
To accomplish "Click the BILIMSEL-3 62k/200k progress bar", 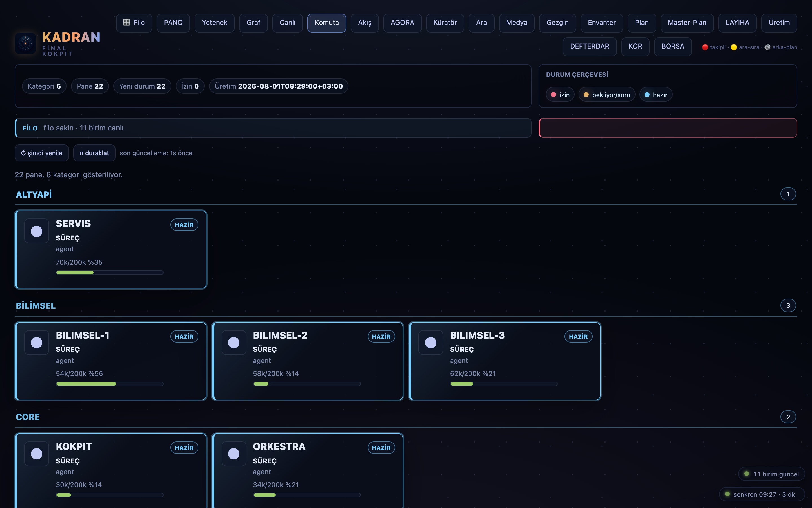I will [504, 384].
